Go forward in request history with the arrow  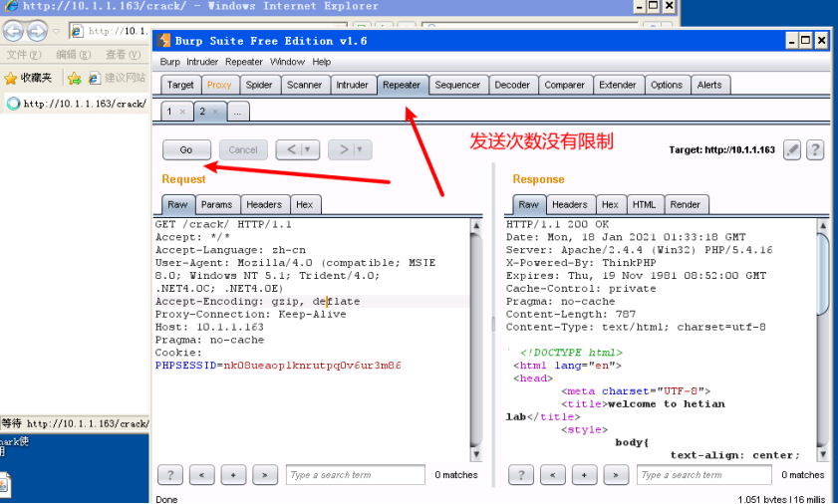pyautogui.click(x=344, y=149)
